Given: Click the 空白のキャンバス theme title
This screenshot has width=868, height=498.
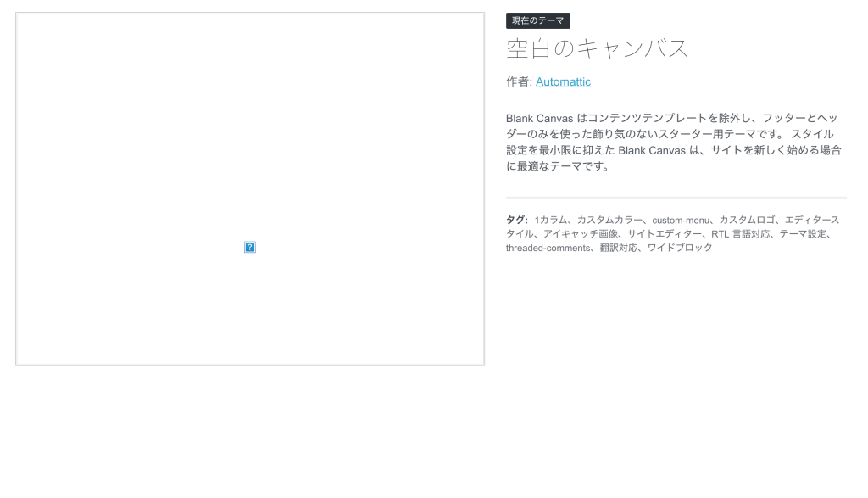Looking at the screenshot, I should click(x=598, y=48).
